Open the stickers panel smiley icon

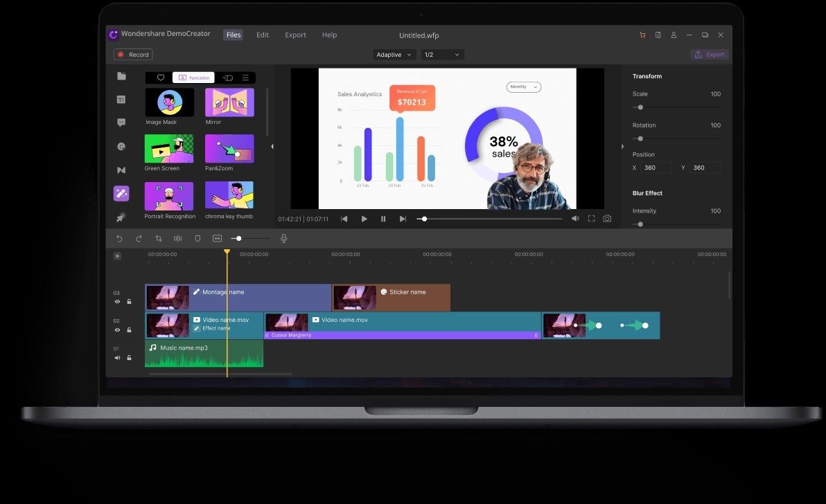click(x=121, y=147)
